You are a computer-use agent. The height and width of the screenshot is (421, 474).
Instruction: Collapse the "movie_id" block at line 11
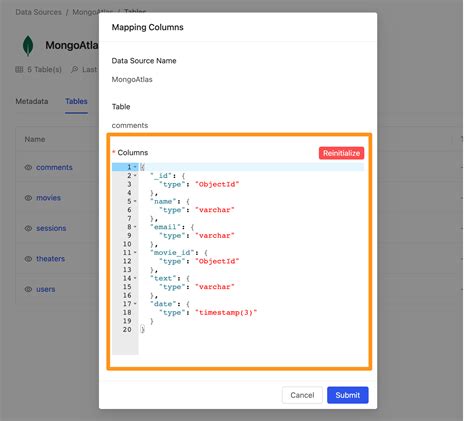[x=135, y=252]
